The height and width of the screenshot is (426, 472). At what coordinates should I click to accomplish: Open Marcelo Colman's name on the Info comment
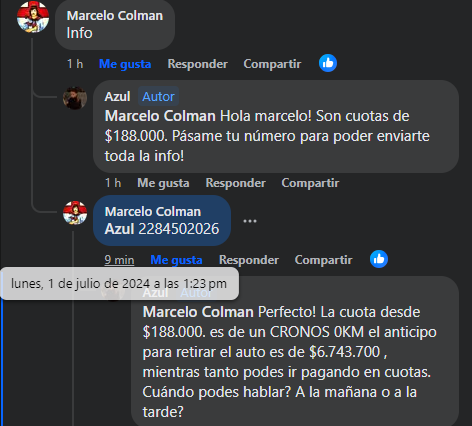pyautogui.click(x=115, y=16)
